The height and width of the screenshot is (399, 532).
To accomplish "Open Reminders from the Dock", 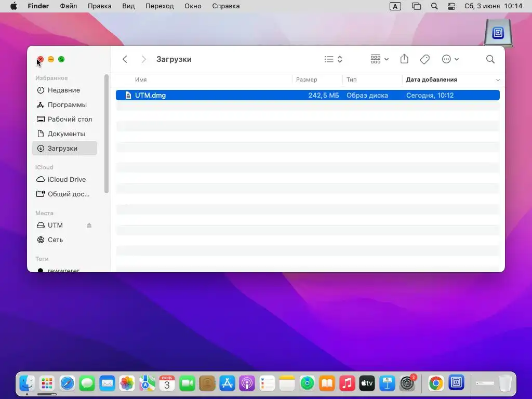I will click(x=267, y=384).
